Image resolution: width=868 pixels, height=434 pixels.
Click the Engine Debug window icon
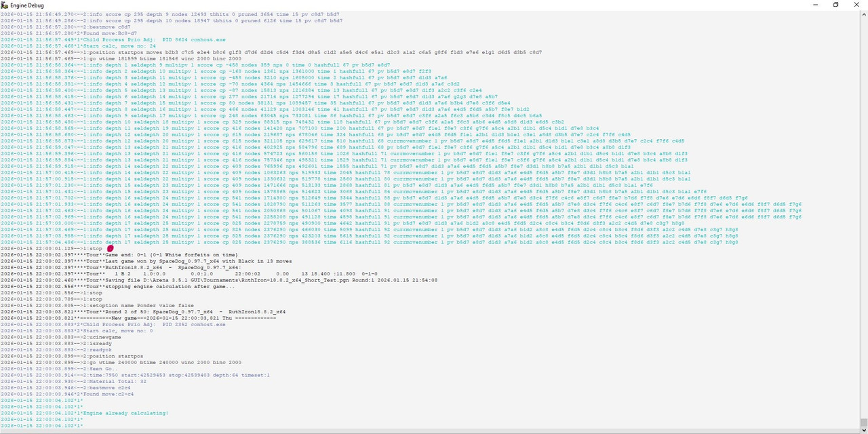[x=4, y=5]
